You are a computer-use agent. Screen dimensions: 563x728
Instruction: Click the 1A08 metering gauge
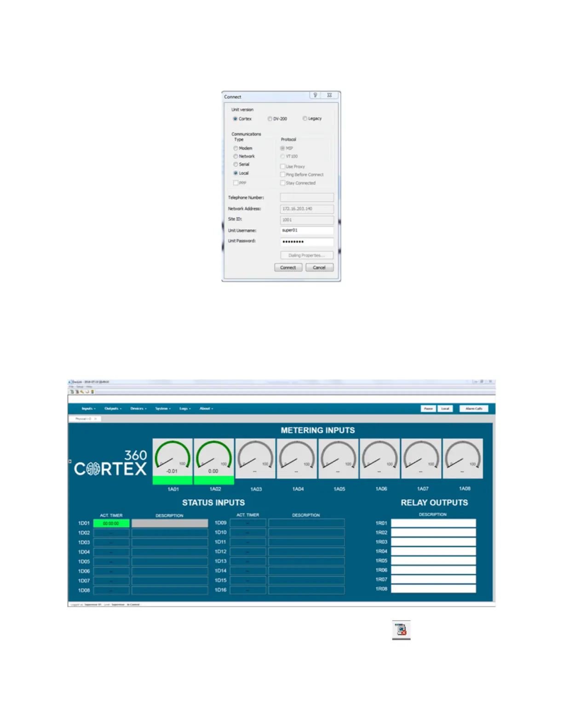463,458
